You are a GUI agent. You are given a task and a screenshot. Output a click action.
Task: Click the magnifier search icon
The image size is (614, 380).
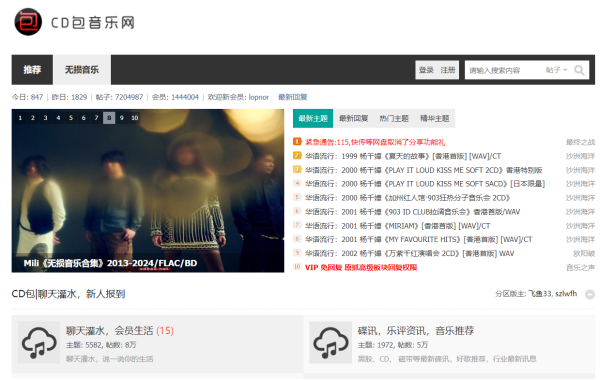click(579, 70)
